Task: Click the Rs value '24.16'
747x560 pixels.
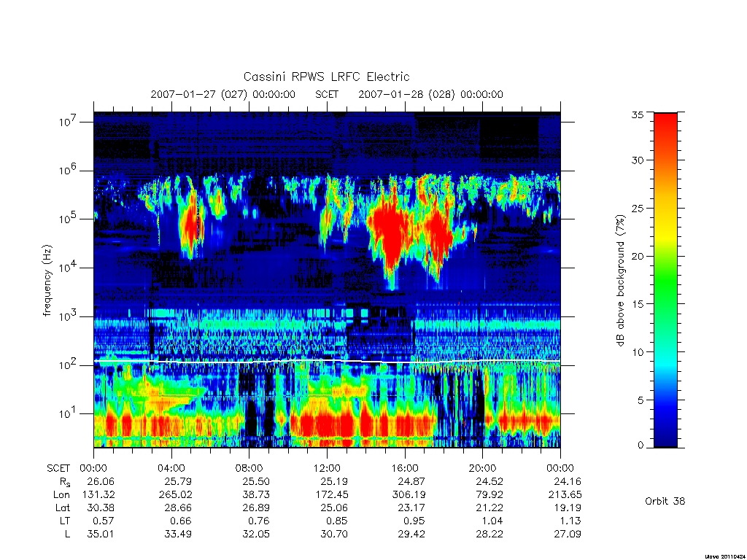Action: pos(568,481)
